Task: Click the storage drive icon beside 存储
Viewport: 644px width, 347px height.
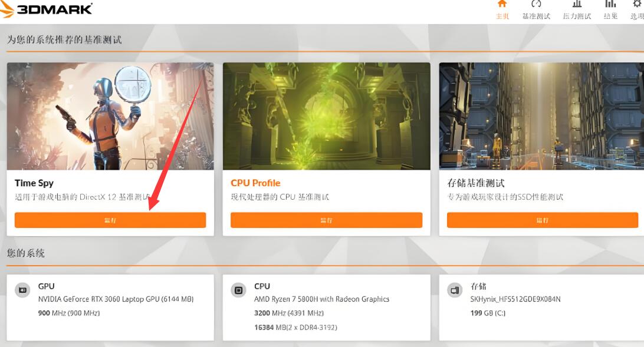Action: click(454, 290)
